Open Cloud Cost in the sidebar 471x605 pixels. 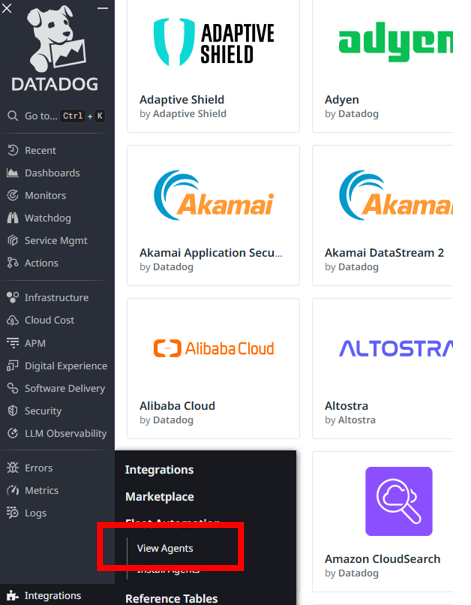pos(49,320)
